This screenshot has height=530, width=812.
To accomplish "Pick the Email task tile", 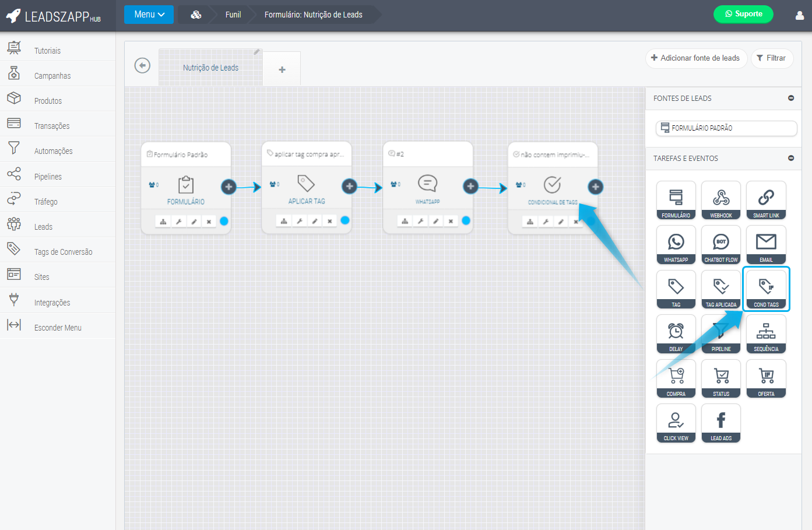I will click(766, 245).
